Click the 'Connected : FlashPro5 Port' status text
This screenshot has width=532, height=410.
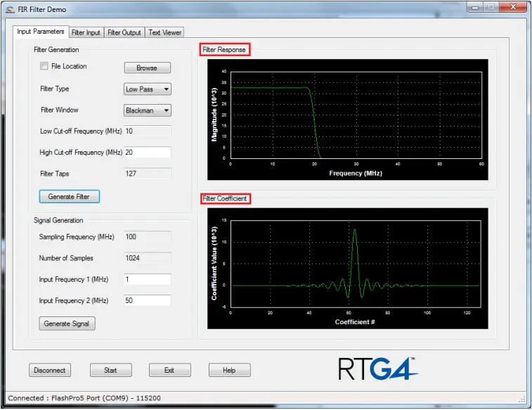click(84, 398)
